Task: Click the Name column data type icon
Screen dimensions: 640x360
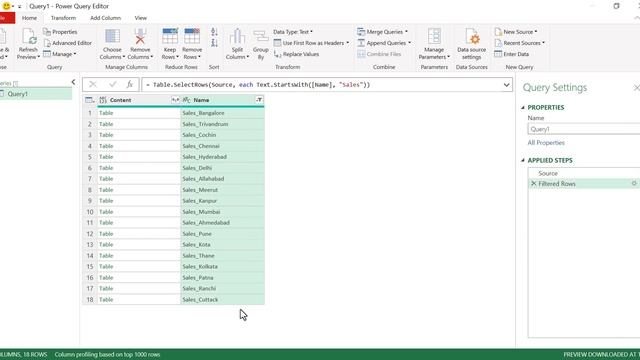Action: 187,100
